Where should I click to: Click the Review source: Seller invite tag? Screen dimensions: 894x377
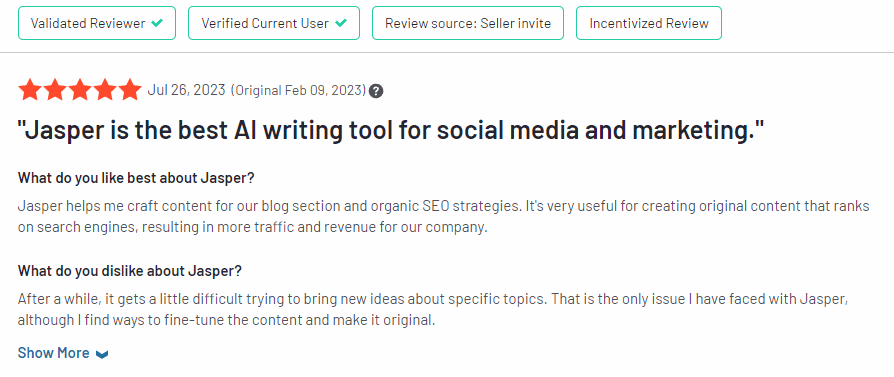click(x=468, y=23)
